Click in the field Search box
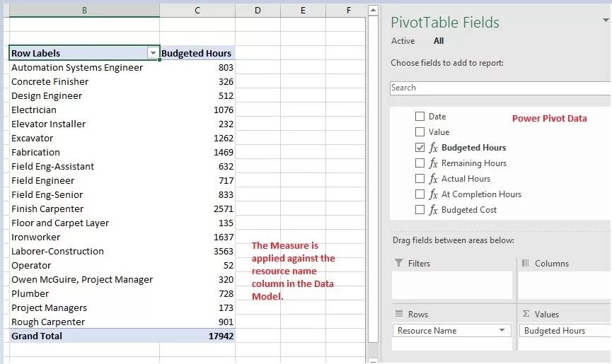 (x=500, y=88)
